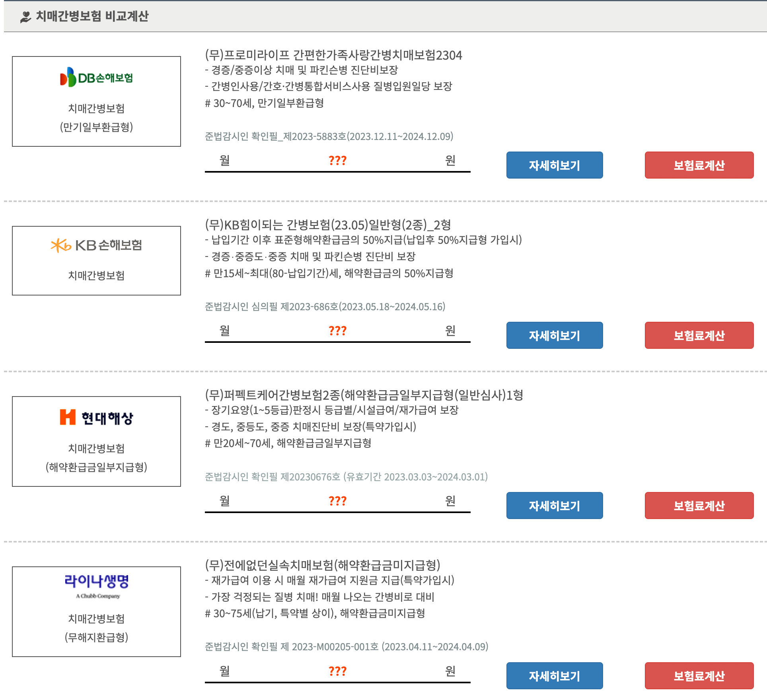Click the DB손해보험 logo

tap(96, 77)
